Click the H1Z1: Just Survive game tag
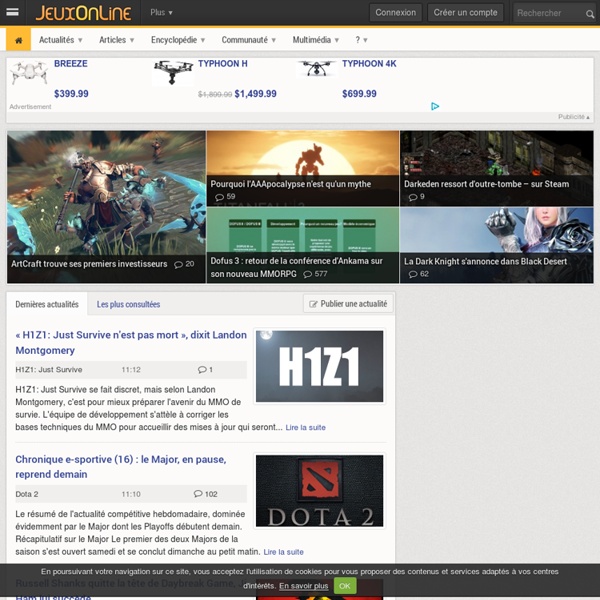Screen dimensions: 600x600 coord(49,370)
